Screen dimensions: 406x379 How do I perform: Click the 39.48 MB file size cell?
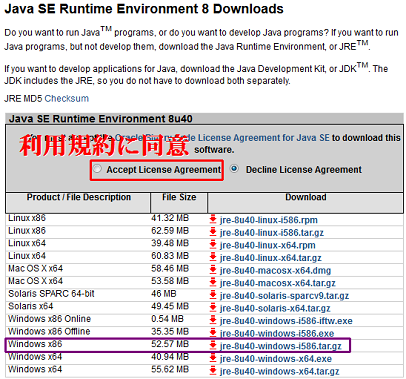click(x=170, y=243)
